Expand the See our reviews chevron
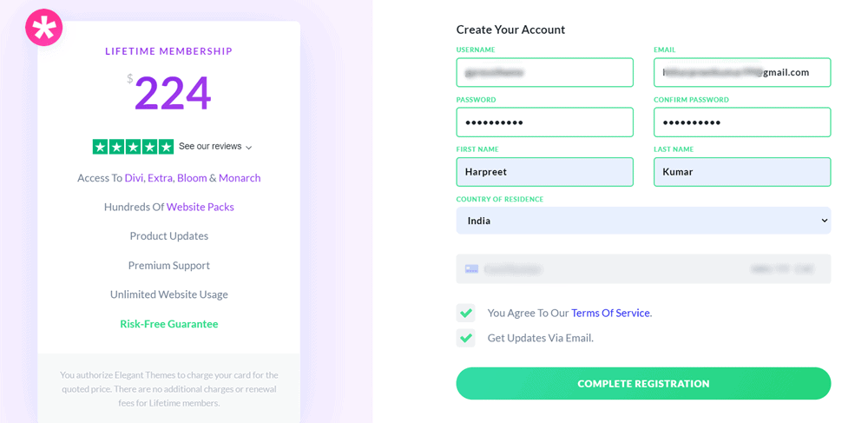The image size is (868, 423). coord(248,148)
